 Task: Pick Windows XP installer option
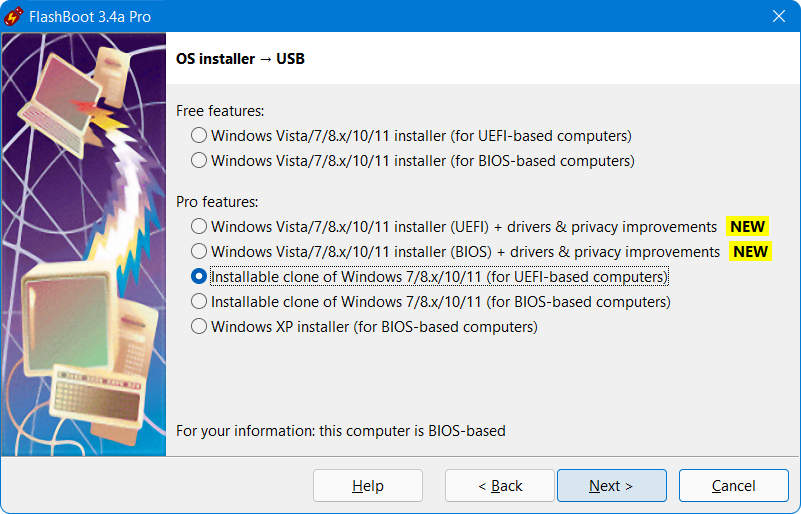199,327
